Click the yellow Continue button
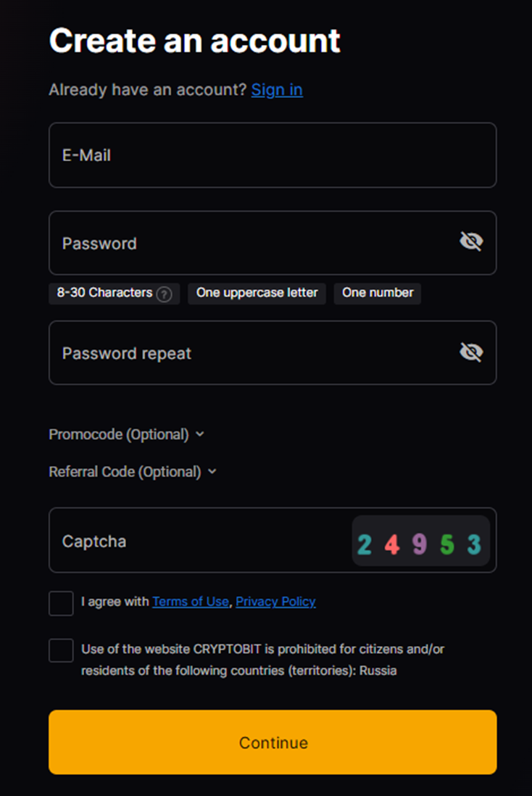 pyautogui.click(x=273, y=742)
